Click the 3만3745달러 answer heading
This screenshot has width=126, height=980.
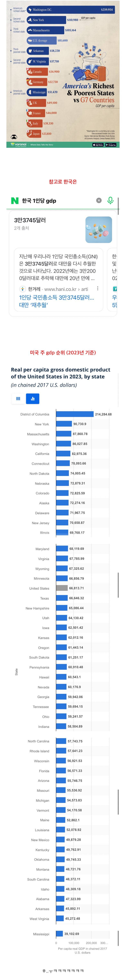(30, 220)
